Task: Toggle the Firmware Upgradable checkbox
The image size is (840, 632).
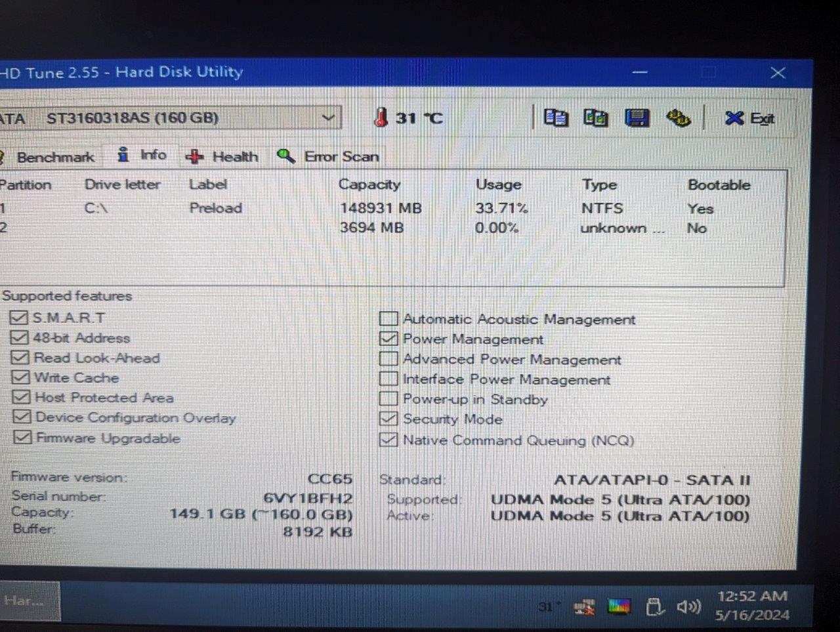Action: [x=22, y=437]
